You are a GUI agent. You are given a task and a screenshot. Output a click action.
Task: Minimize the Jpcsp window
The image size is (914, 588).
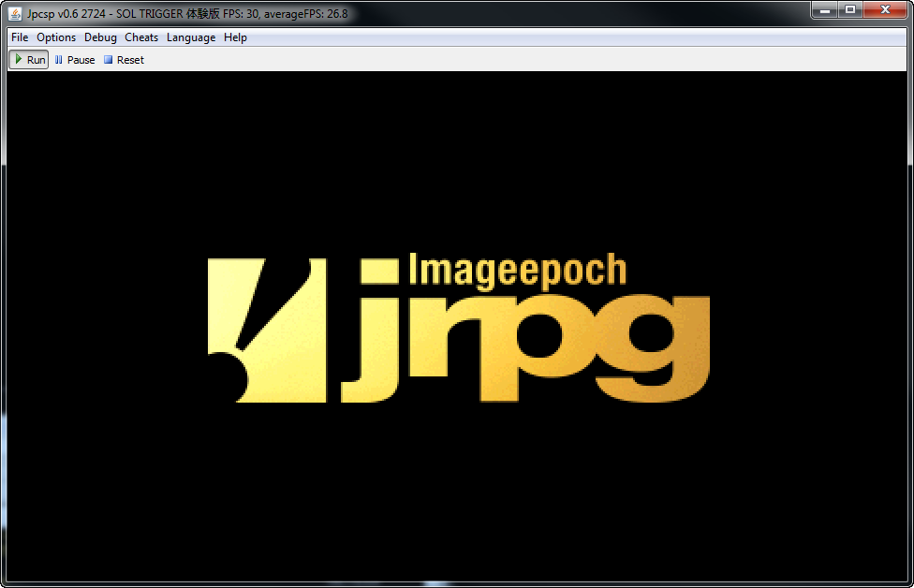coord(824,10)
